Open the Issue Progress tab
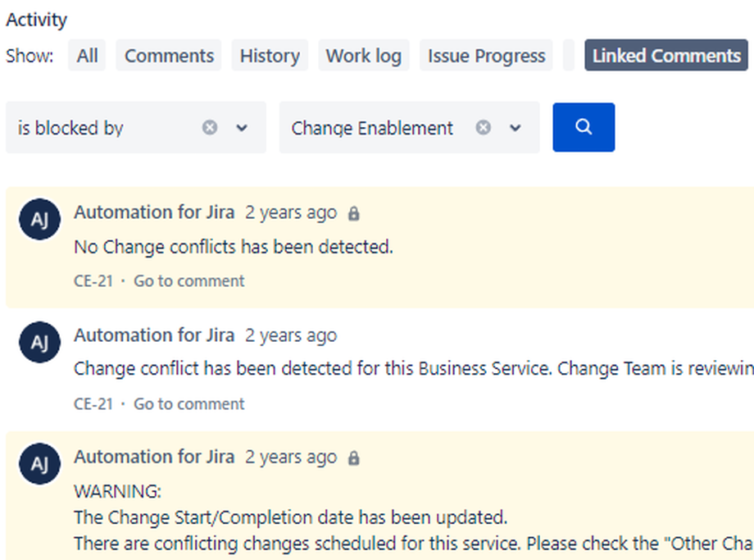The height and width of the screenshot is (560, 754). [x=486, y=55]
